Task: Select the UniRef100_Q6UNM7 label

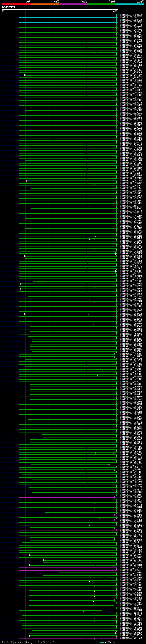Action: (x=131, y=344)
